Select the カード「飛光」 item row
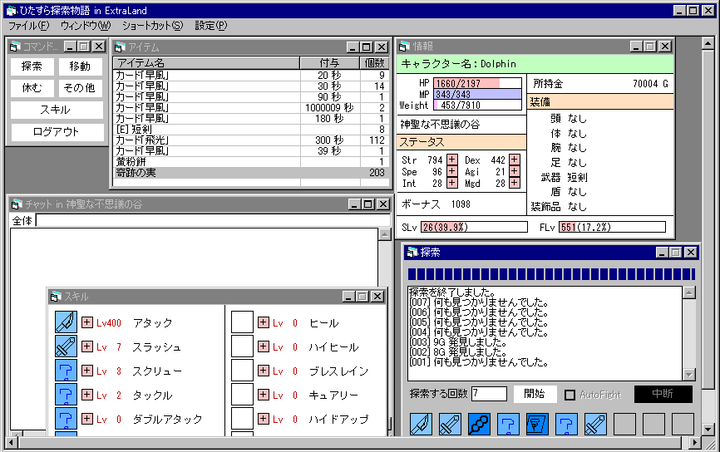The image size is (720, 452). coord(251,140)
